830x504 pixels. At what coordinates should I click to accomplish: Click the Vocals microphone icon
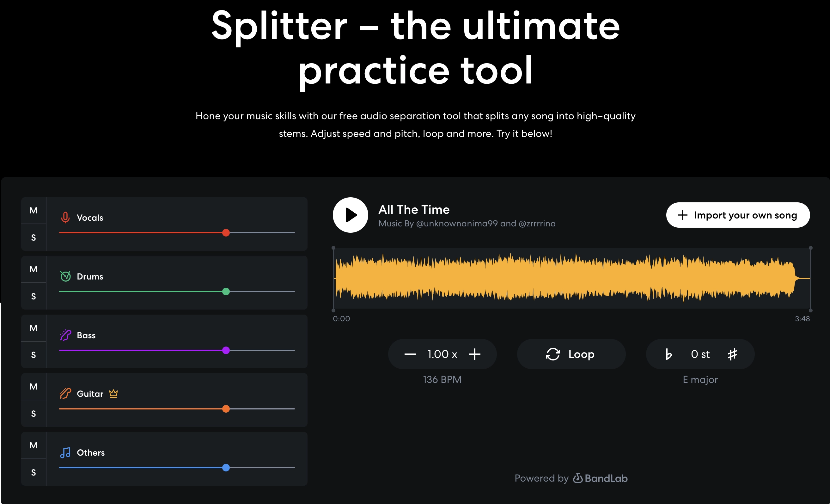[65, 218]
